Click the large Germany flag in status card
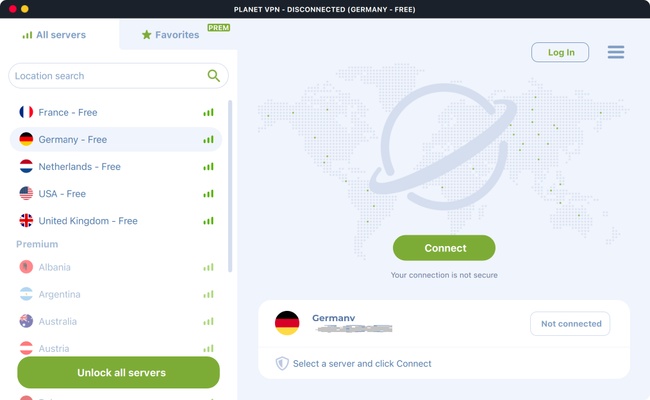650x400 pixels. (x=287, y=323)
